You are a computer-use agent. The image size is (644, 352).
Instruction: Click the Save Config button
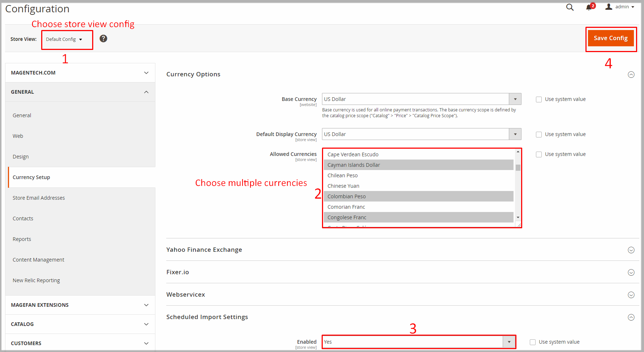(x=610, y=38)
